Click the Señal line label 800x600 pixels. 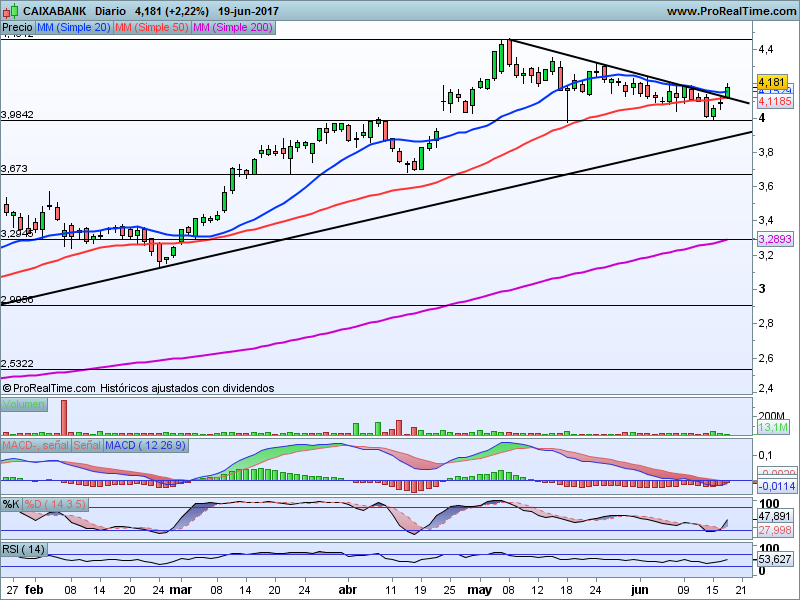pos(87,444)
